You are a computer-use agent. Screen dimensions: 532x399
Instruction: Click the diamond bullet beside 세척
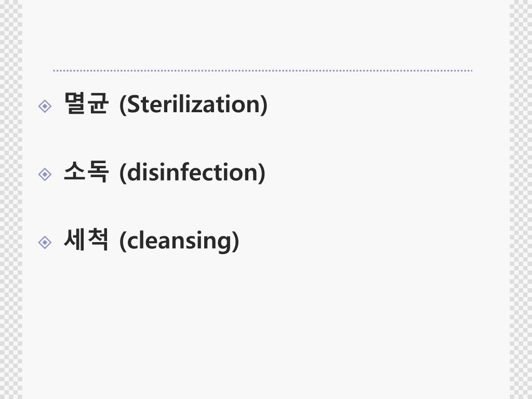click(45, 242)
